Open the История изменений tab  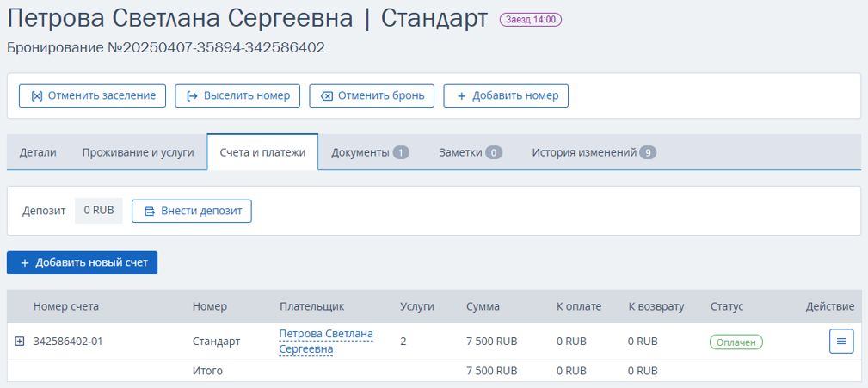pyautogui.click(x=594, y=152)
